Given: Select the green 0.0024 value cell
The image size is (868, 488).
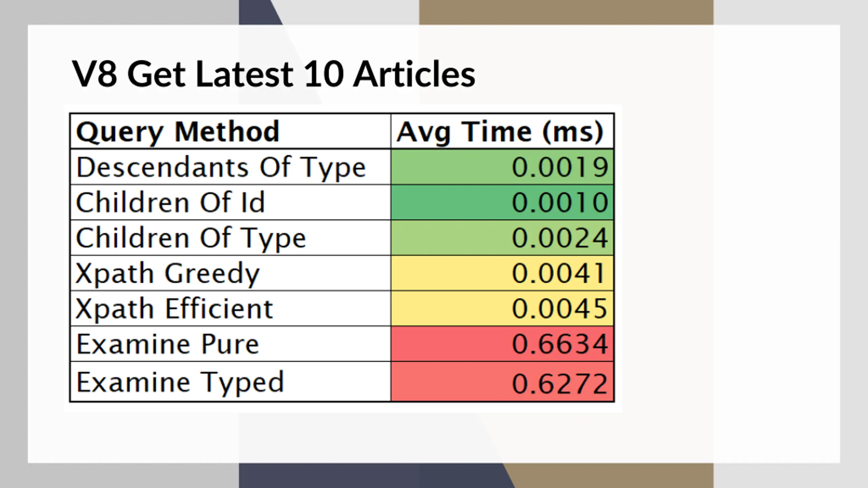Looking at the screenshot, I should click(x=502, y=238).
